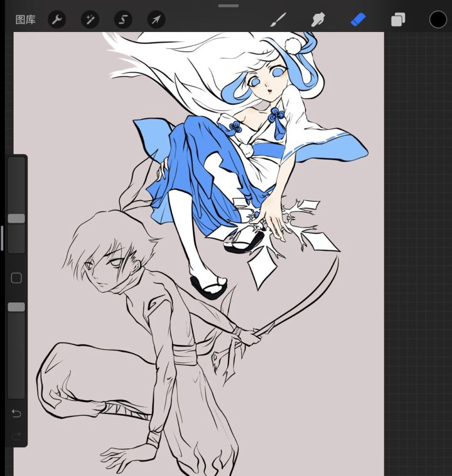
Task: Tap the sidebar edge pull handle
Action: [2, 238]
